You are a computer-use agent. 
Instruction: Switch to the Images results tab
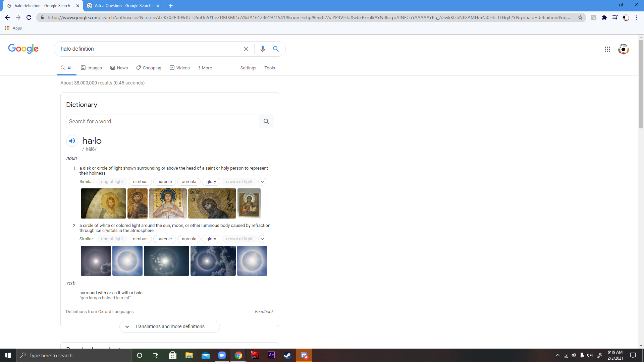coord(91,68)
